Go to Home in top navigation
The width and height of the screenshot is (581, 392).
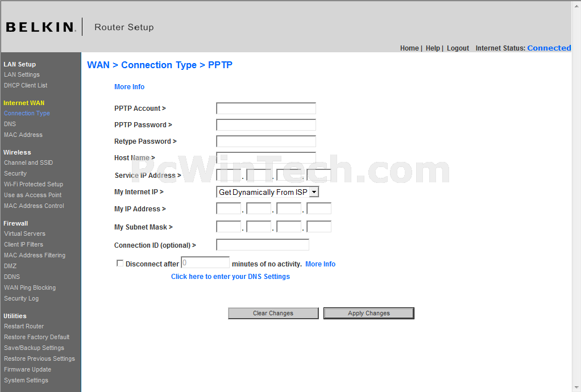click(x=409, y=48)
